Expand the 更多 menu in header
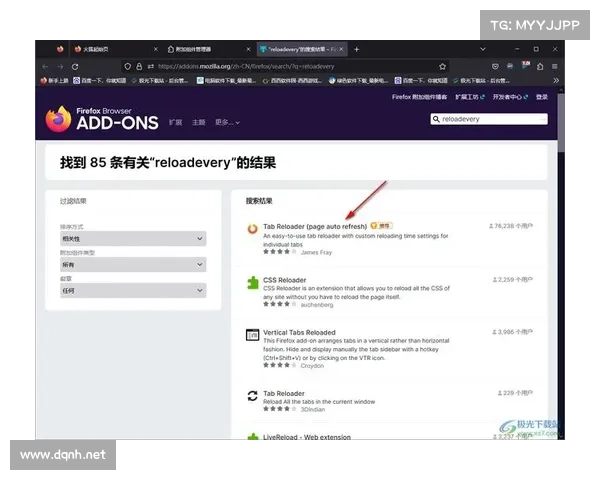Screen dimensions: 600x480 (x=227, y=122)
